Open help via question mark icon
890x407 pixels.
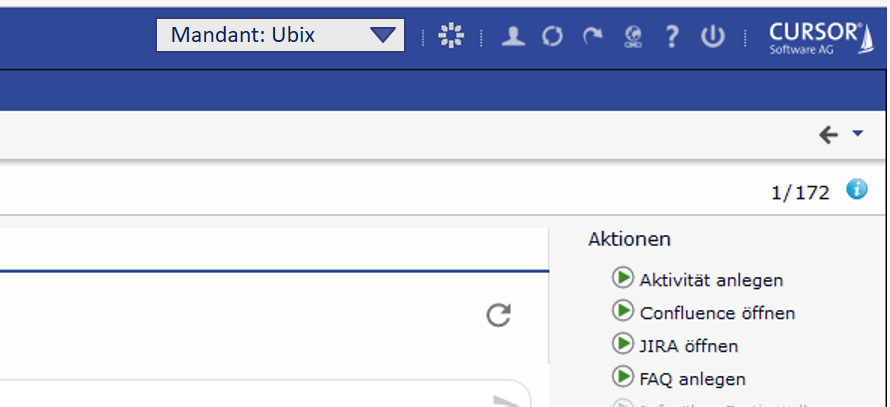(x=672, y=37)
